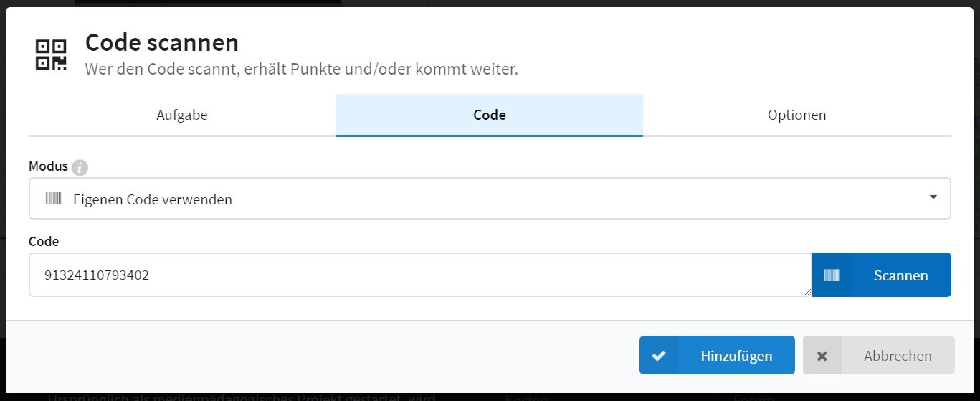Click the barcode icon inside the Modus field

[54, 199]
